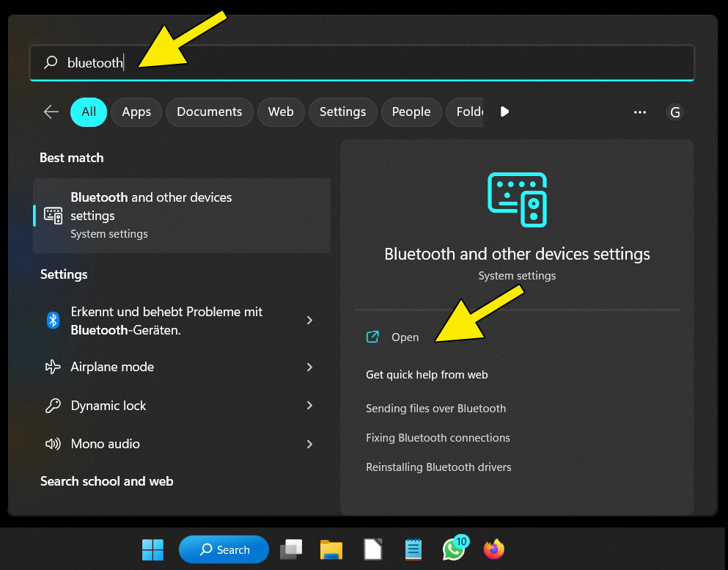Click the Windows Start button

tap(152, 549)
